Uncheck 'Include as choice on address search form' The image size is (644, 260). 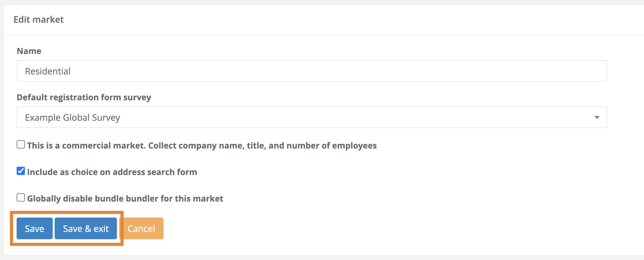click(x=21, y=171)
